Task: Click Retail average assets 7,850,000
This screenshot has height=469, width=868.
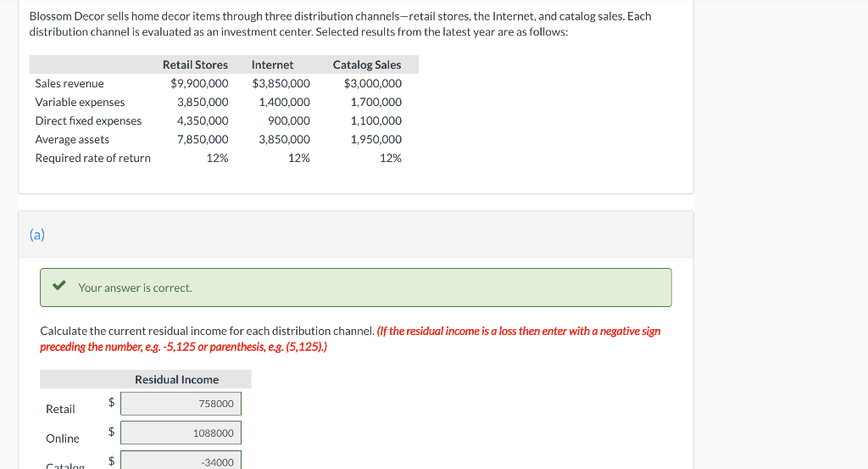Action: pyautogui.click(x=203, y=140)
